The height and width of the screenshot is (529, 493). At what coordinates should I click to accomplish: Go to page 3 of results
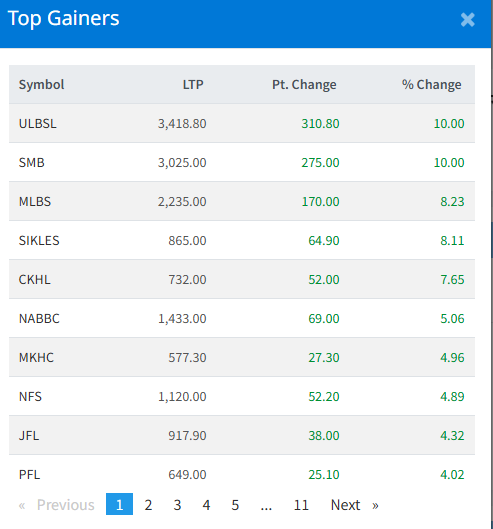(x=177, y=505)
